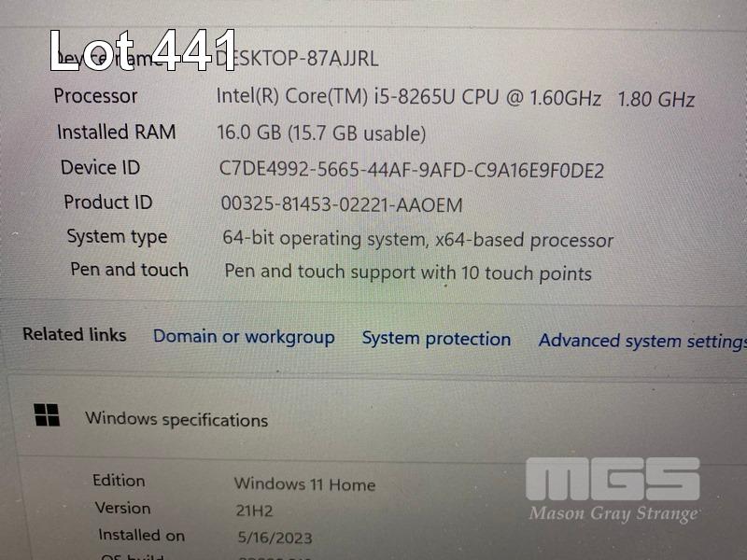This screenshot has width=747, height=560.
Task: Click the Pen and touch row label
Action: coord(129,270)
